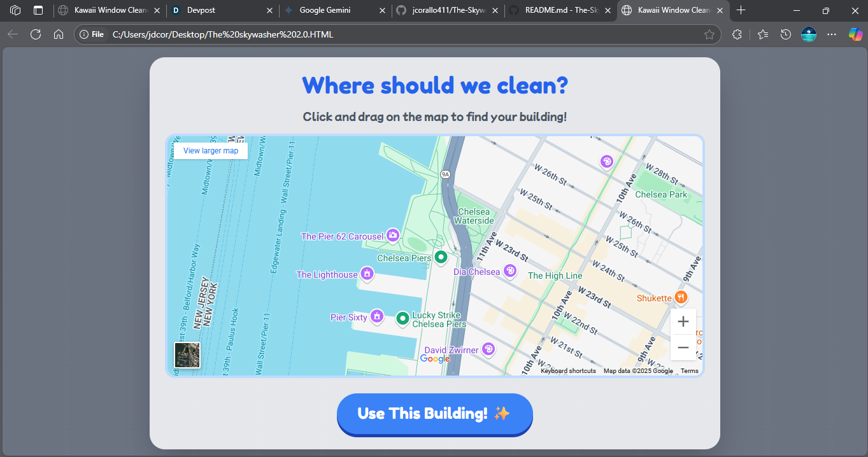Close the Devpost tab
Screen dimensions: 868x457
[x=270, y=10]
